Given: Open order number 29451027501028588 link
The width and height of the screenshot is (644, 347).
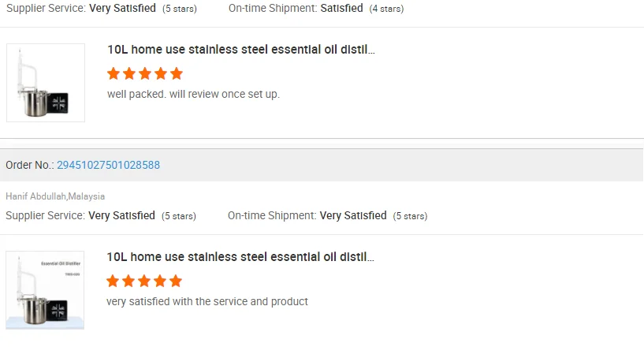Looking at the screenshot, I should [108, 165].
